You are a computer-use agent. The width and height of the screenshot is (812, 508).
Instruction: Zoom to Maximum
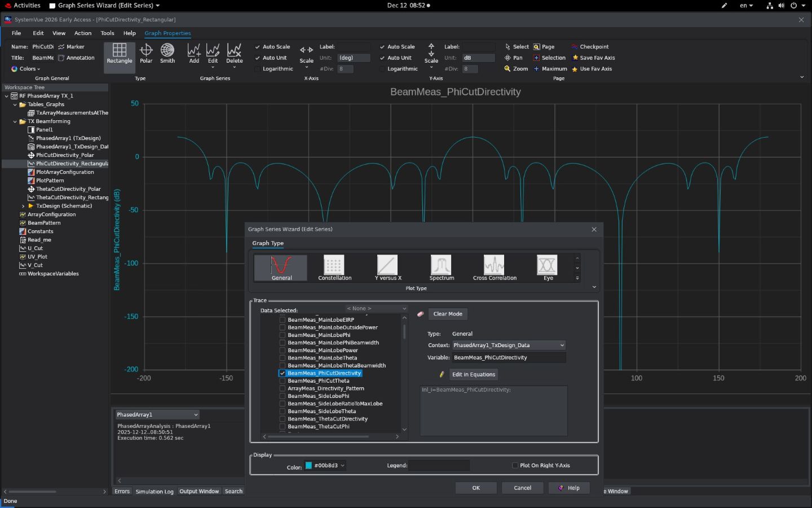pos(550,69)
